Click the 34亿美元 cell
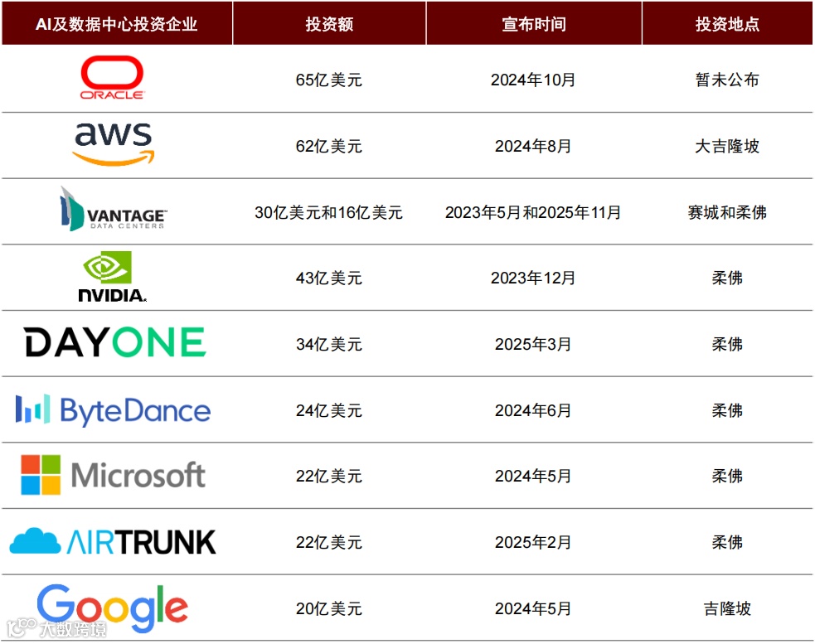815x644 pixels. click(329, 344)
